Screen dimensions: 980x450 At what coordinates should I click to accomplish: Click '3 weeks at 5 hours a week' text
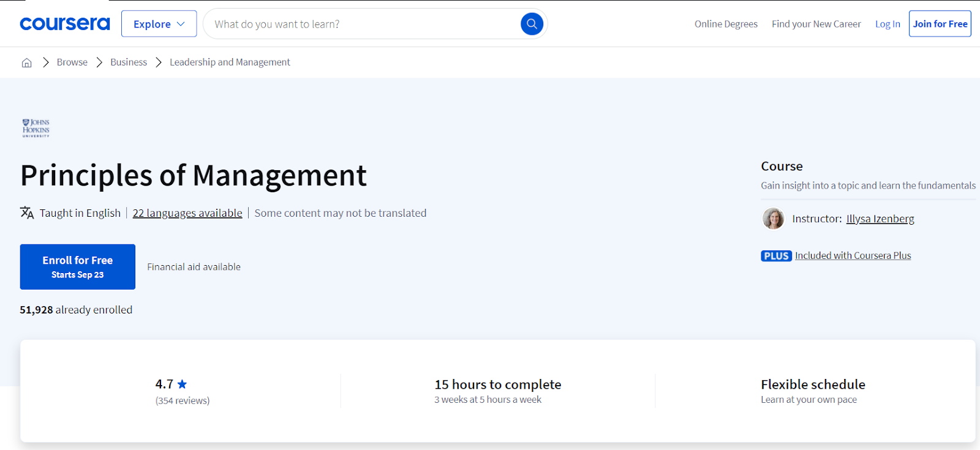point(488,400)
